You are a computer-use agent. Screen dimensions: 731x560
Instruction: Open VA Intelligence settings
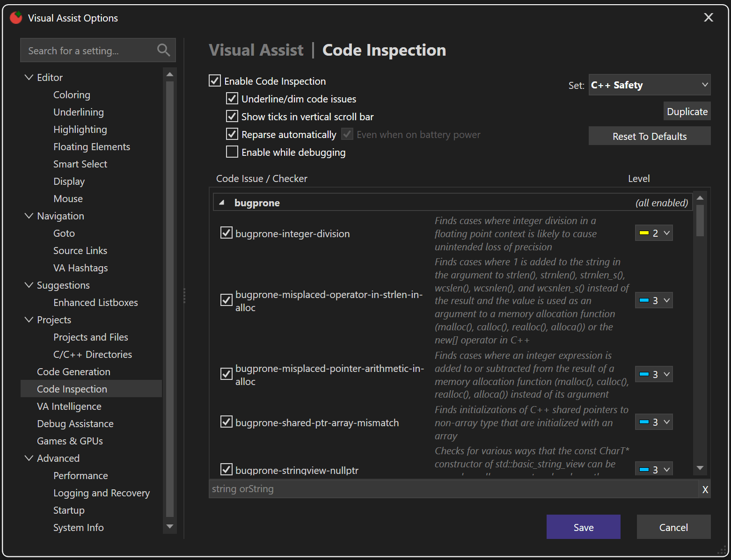tap(69, 406)
